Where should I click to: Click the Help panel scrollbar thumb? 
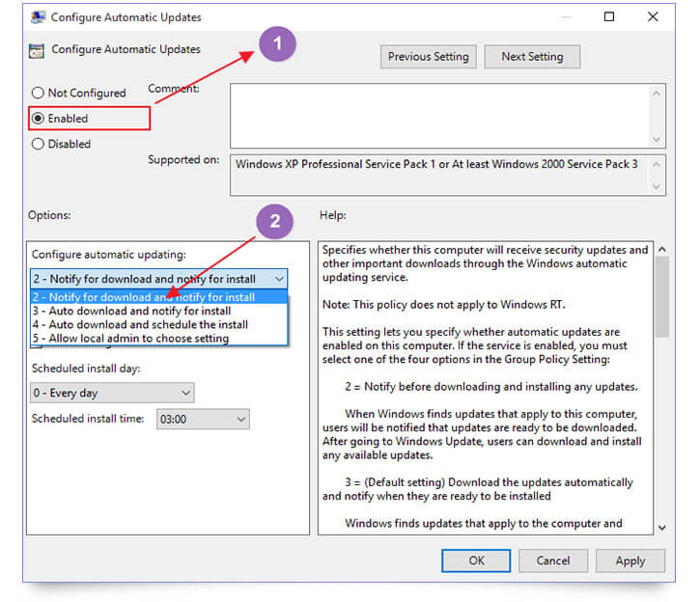[x=662, y=297]
